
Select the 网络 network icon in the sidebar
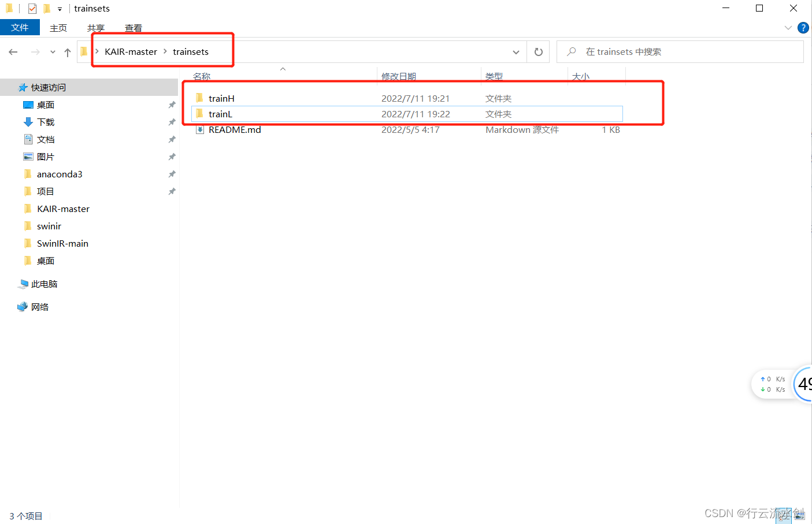click(x=23, y=306)
